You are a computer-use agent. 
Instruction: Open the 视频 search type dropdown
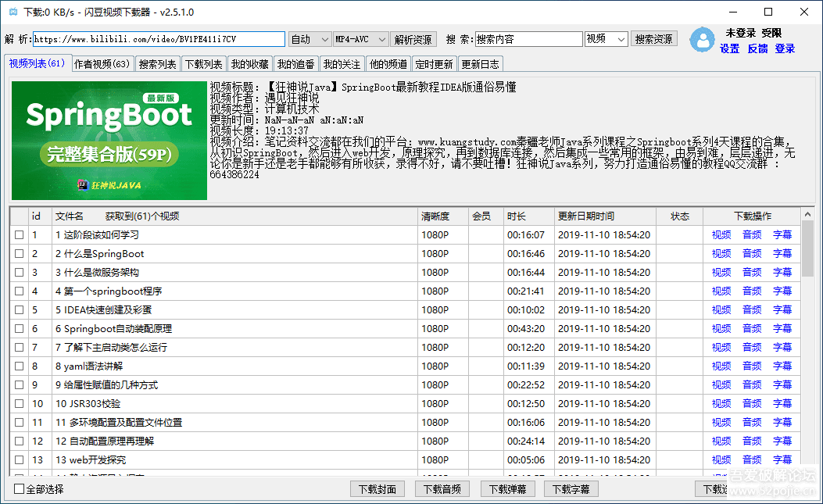(606, 39)
